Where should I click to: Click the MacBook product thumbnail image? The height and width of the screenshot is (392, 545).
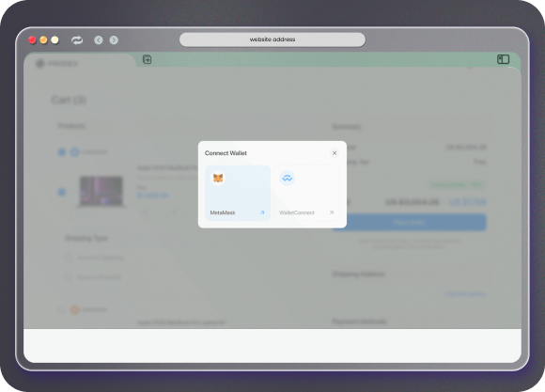pyautogui.click(x=101, y=192)
